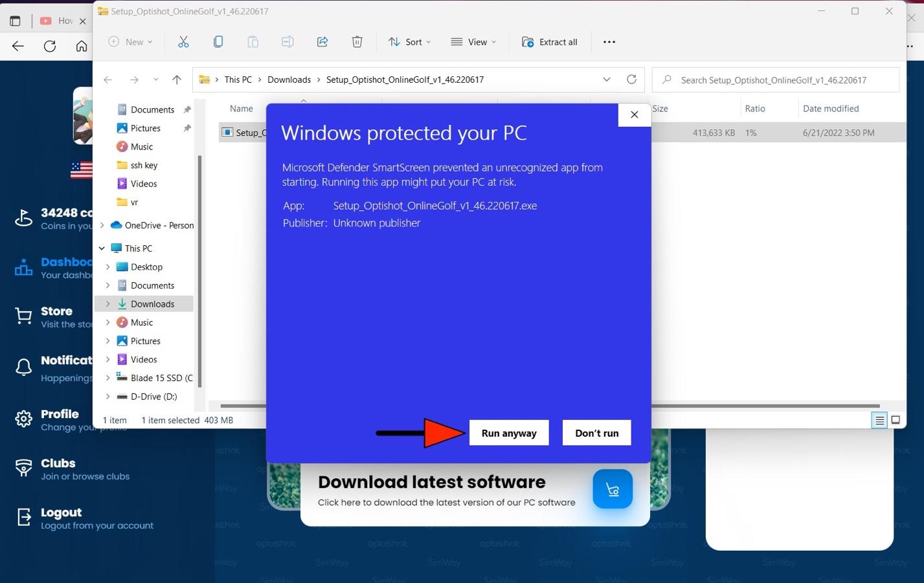Click the Cut scissors icon in Explorer toolbar

183,42
